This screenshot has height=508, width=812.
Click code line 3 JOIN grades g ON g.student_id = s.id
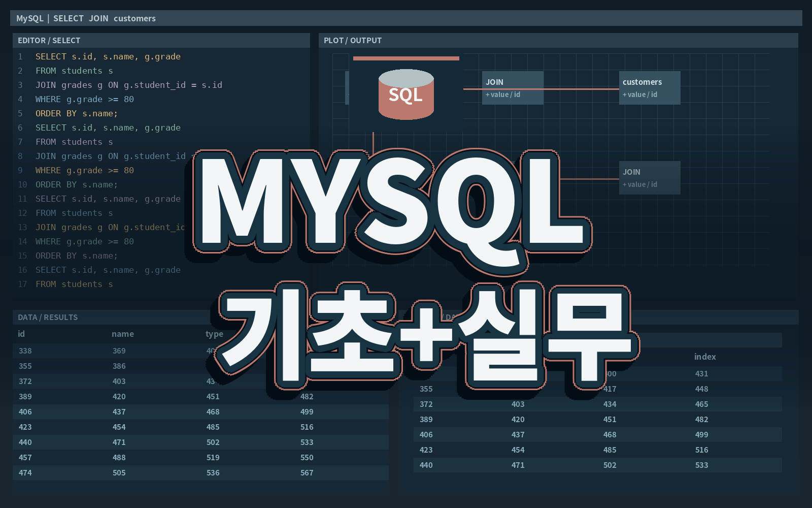click(129, 85)
